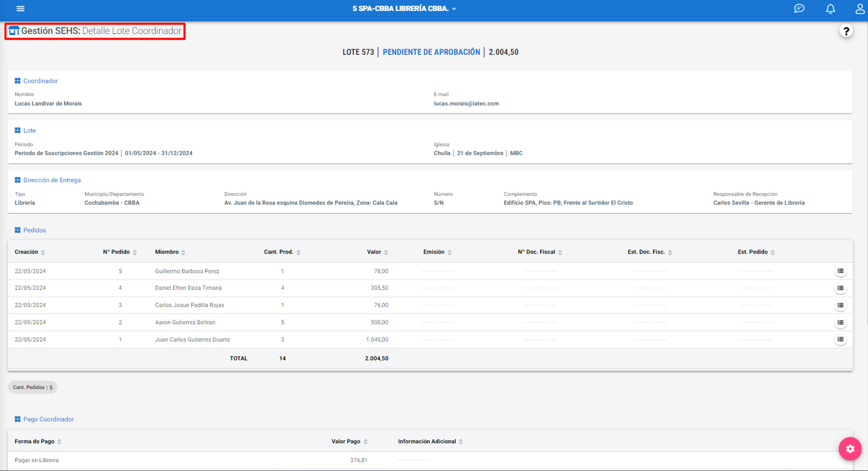The width and height of the screenshot is (868, 471).
Task: Click the Pago Coordinador grid icon
Action: (x=17, y=419)
